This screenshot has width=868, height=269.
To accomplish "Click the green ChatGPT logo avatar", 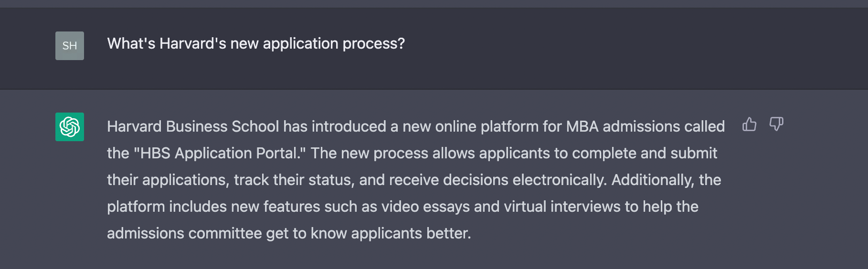I will (x=70, y=127).
